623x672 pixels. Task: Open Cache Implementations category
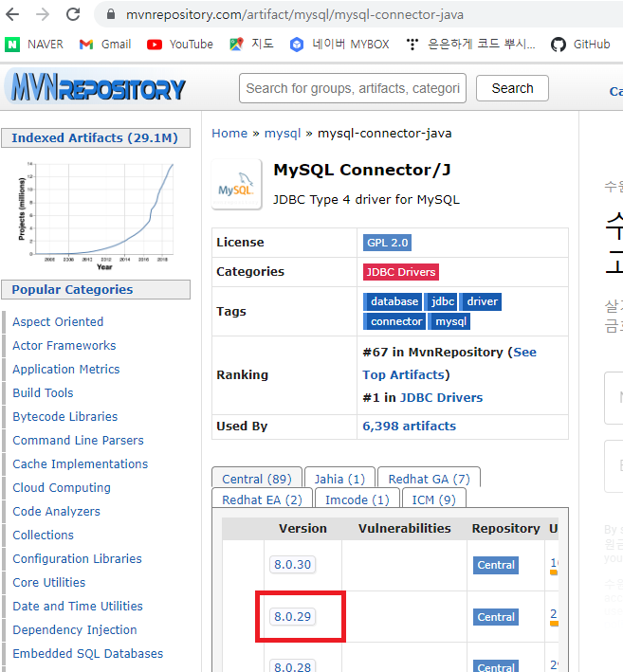coord(81,463)
